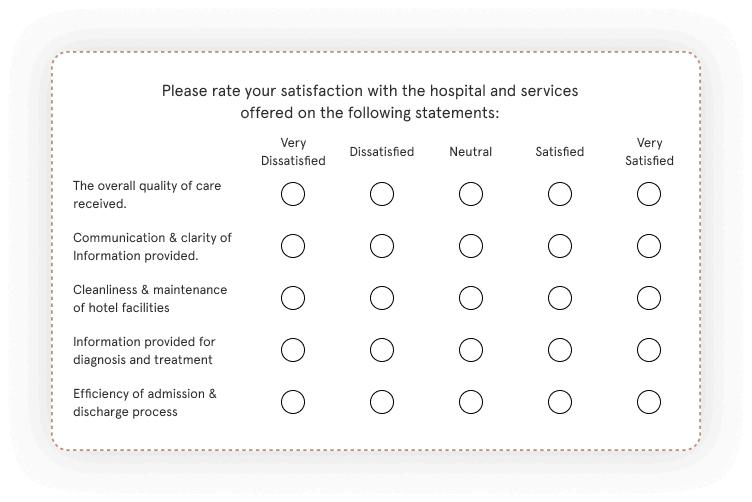Mark diagnosis and treatment information as Neutral
Screen dimensions: 752x502
471,350
